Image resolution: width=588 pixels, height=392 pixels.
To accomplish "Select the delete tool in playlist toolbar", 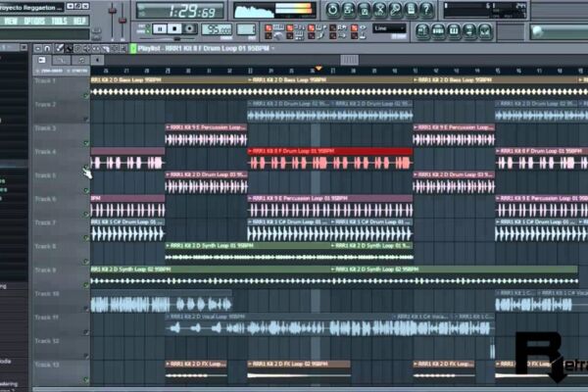I will (x=78, y=49).
